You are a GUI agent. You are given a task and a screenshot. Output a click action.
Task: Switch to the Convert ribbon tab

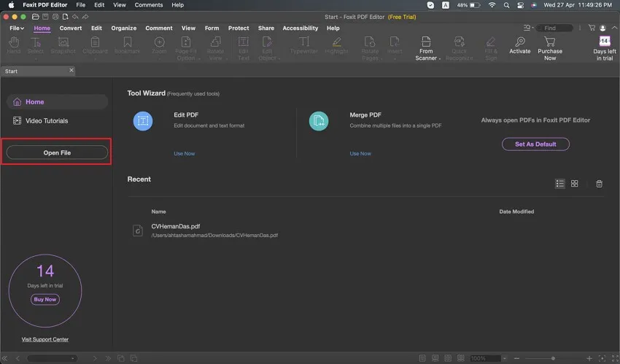[71, 28]
